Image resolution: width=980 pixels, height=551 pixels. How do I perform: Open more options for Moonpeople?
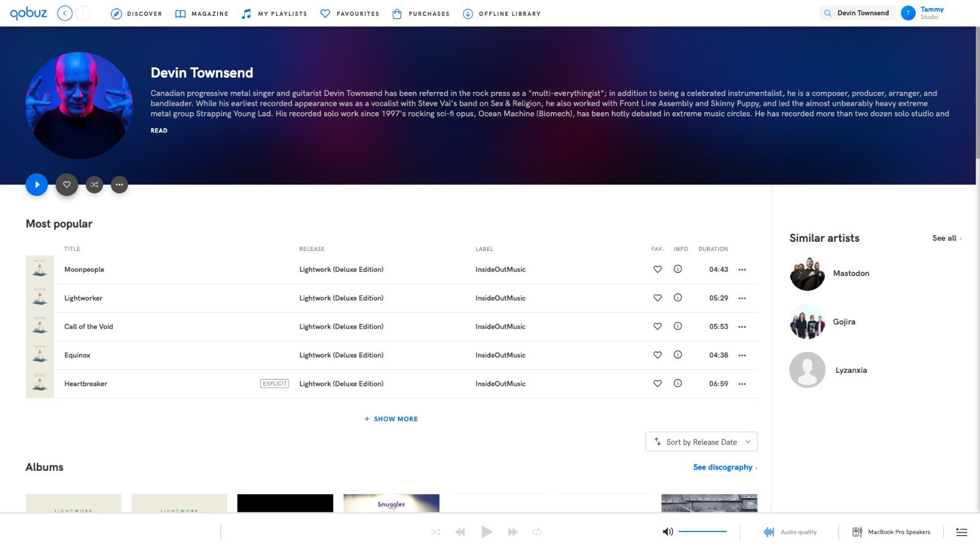(x=742, y=269)
